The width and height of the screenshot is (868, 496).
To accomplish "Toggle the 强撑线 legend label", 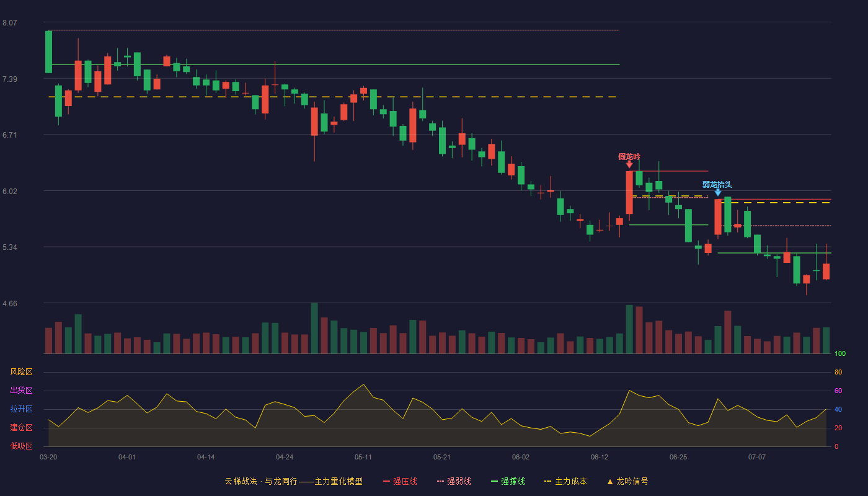I will point(513,482).
